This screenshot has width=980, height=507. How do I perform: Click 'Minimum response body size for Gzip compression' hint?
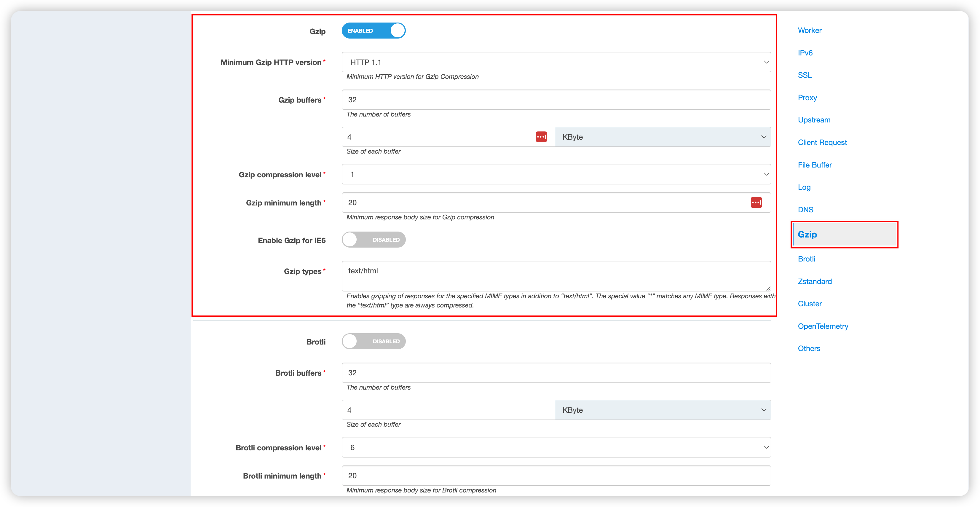coord(420,217)
